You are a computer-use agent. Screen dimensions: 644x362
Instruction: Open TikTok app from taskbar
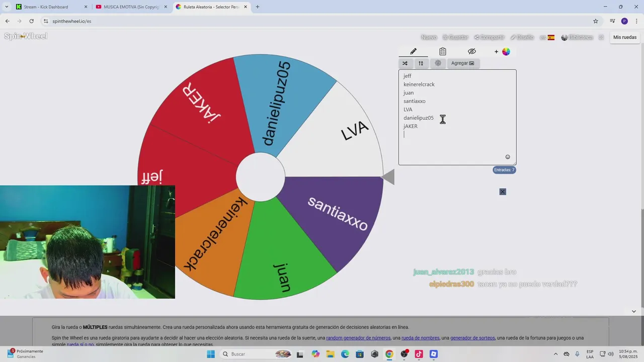coord(419,354)
